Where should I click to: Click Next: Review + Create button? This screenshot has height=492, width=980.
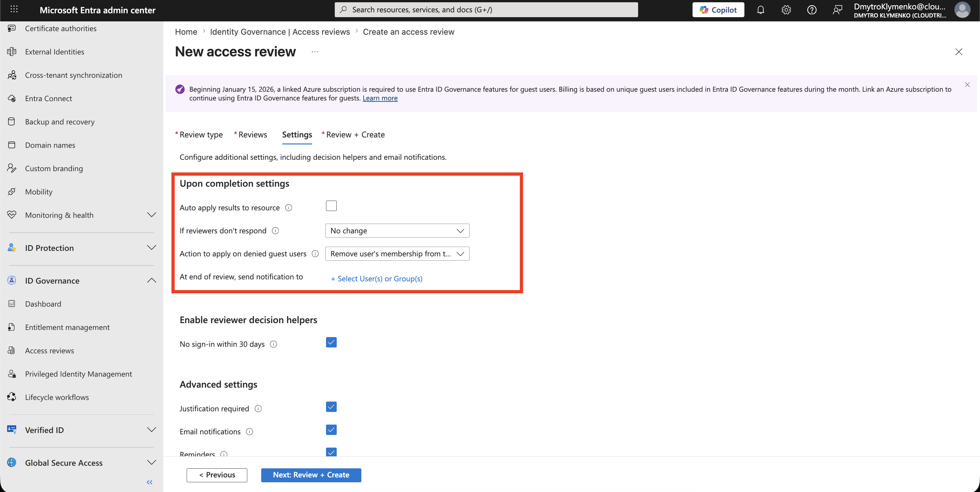[311, 475]
